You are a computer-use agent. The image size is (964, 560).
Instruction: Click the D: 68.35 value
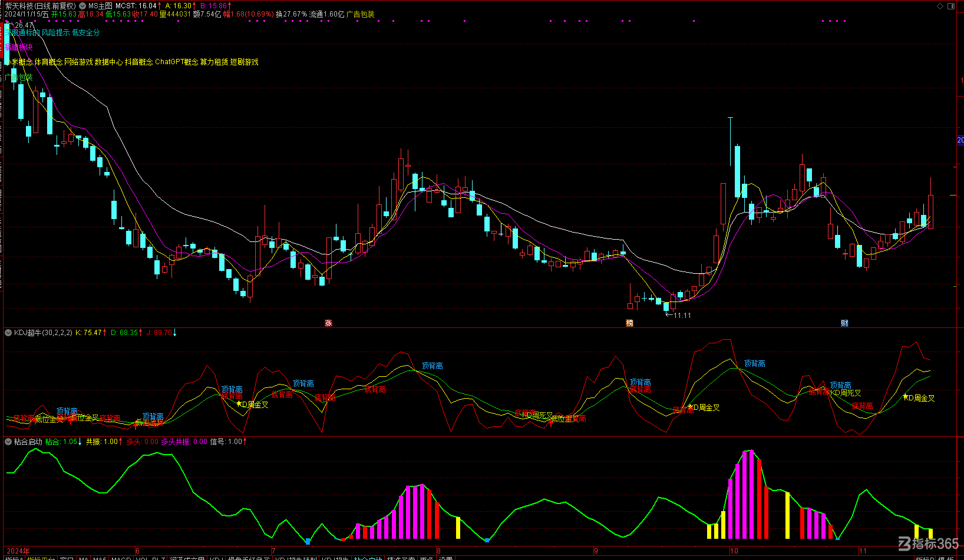[124, 333]
